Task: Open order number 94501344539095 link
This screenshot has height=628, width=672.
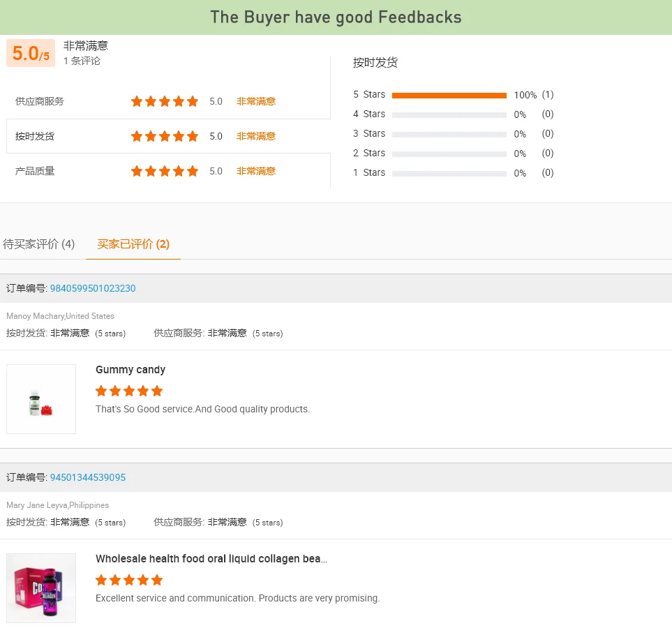Action: click(88, 477)
